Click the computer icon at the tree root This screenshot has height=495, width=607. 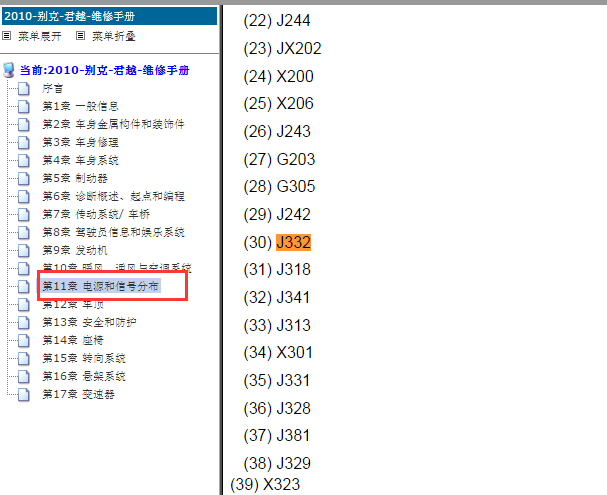(9, 70)
